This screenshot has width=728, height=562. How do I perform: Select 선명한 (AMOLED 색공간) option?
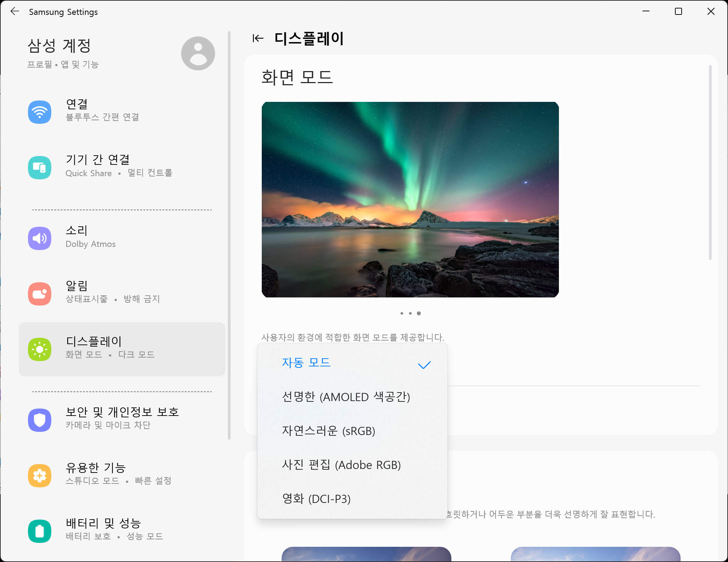pos(353,397)
